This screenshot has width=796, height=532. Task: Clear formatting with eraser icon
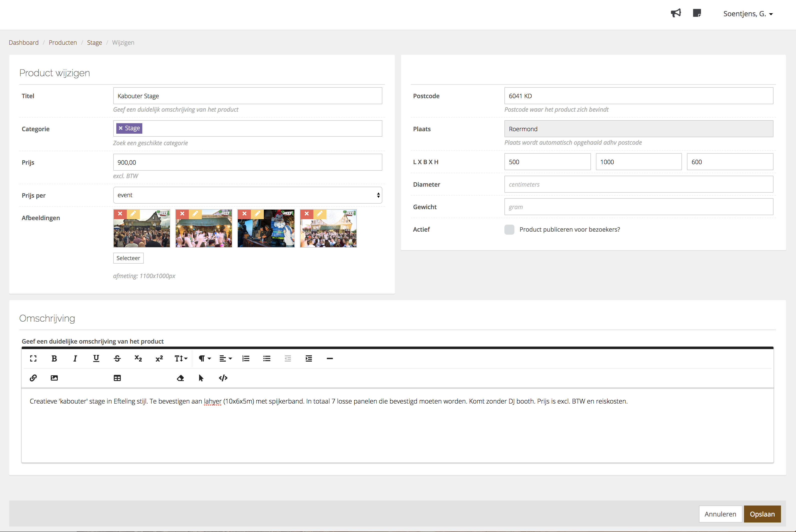[x=180, y=378]
